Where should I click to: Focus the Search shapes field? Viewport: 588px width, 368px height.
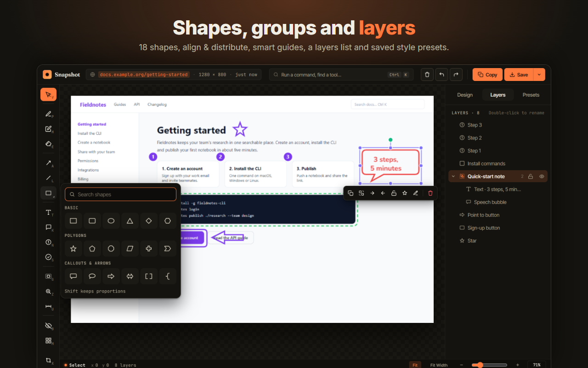120,194
